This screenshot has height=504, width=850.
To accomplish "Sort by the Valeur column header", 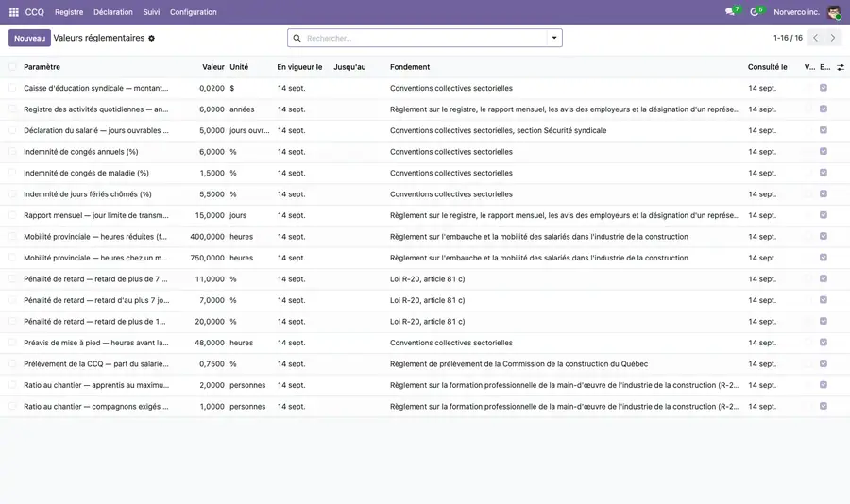I will pos(213,67).
